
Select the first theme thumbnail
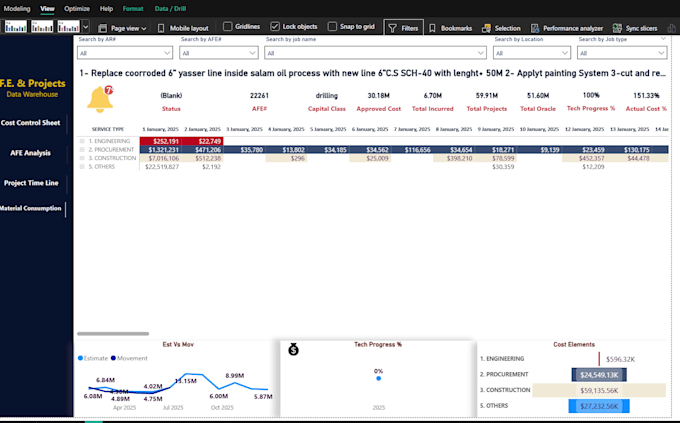click(x=16, y=27)
